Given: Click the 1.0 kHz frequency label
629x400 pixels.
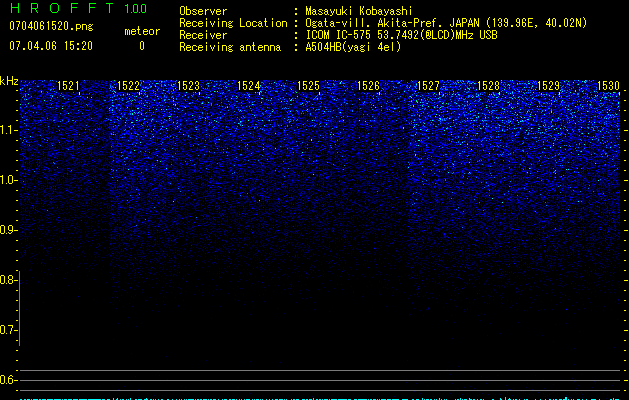Looking at the screenshot, I should click(x=8, y=180).
